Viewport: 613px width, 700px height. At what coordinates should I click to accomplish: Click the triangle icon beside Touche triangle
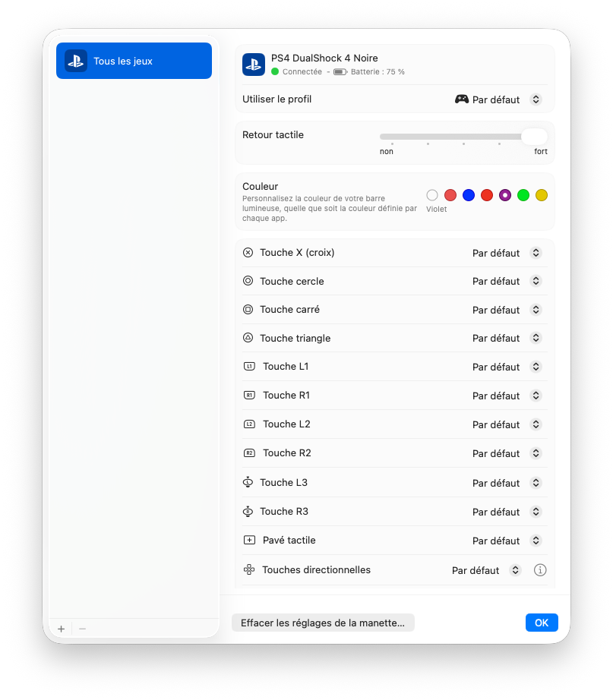tap(248, 338)
